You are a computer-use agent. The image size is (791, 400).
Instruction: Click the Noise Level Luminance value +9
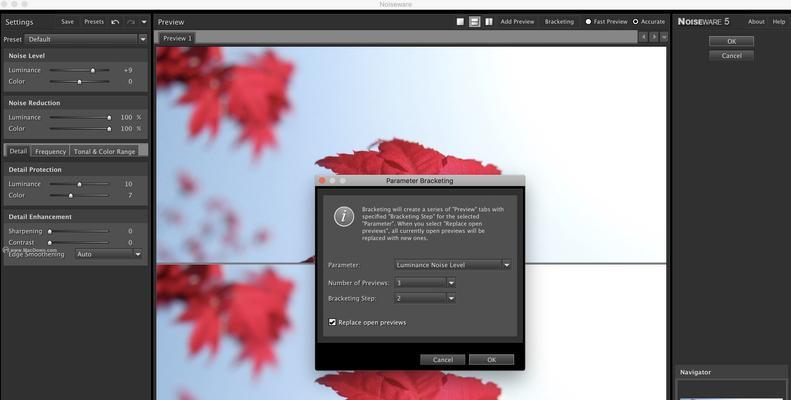tap(128, 70)
